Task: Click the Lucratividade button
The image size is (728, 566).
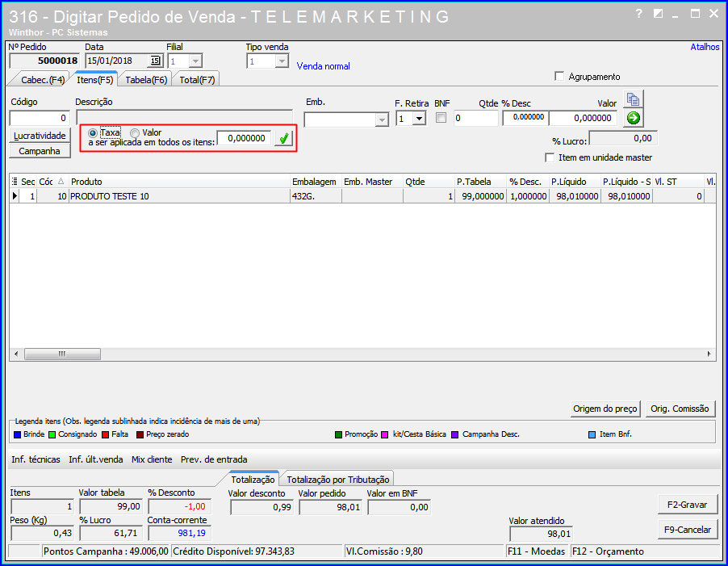Action: tap(40, 136)
